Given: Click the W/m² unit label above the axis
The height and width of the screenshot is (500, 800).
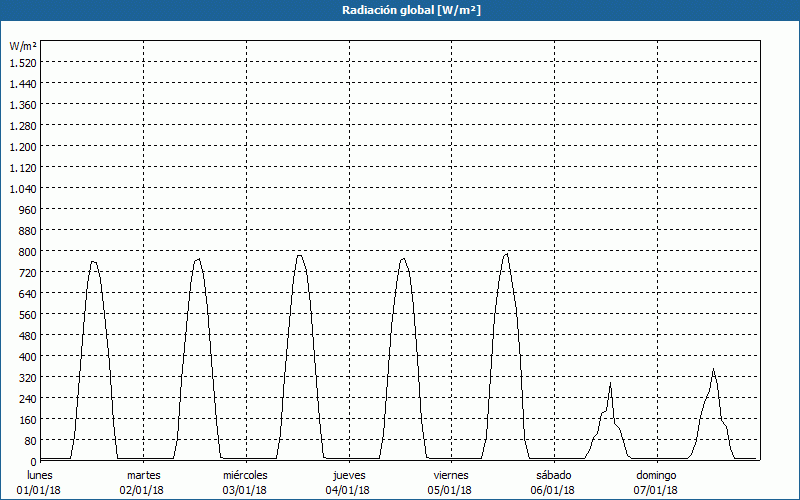Looking at the screenshot, I should coord(23,46).
